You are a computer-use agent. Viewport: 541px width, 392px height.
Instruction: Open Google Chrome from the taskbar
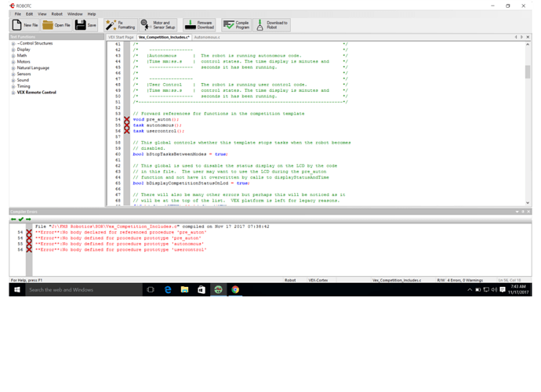pyautogui.click(x=235, y=290)
